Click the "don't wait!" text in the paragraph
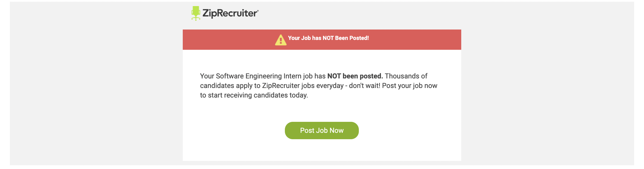This screenshot has width=644, height=169. click(364, 86)
